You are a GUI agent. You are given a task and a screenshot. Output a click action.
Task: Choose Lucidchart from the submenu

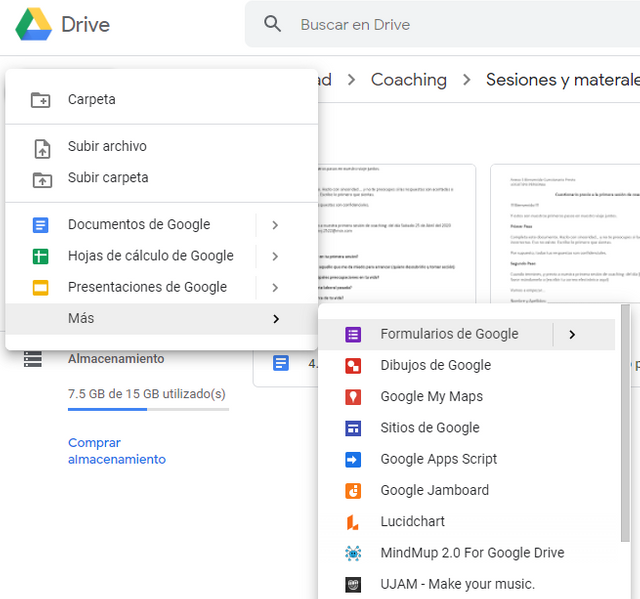(467, 522)
